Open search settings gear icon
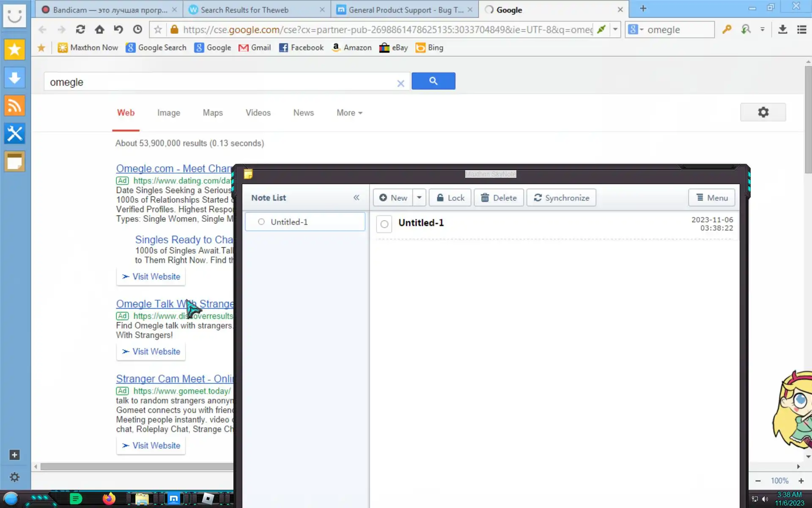The height and width of the screenshot is (508, 812). [763, 112]
